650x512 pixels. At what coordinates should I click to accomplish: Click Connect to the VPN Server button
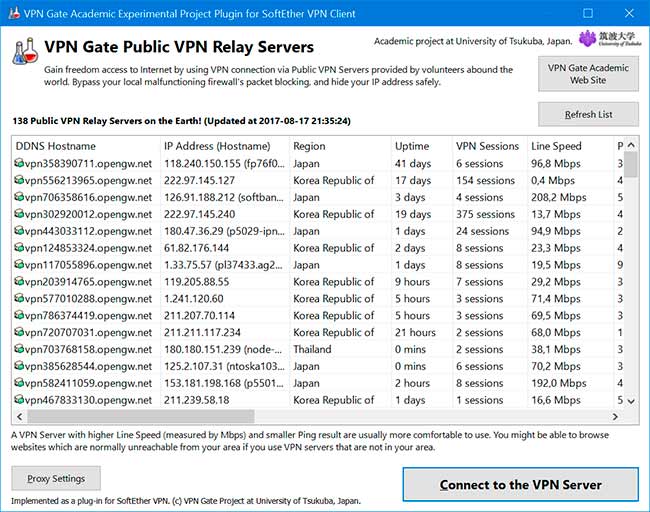tap(521, 484)
